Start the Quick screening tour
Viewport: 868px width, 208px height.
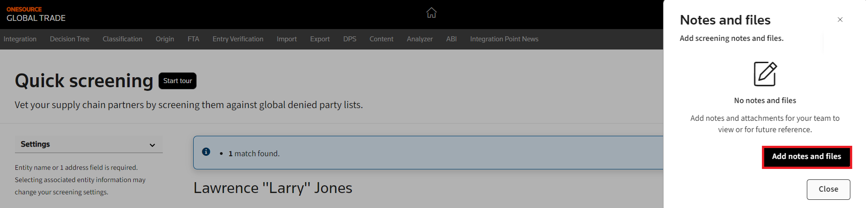coord(177,81)
